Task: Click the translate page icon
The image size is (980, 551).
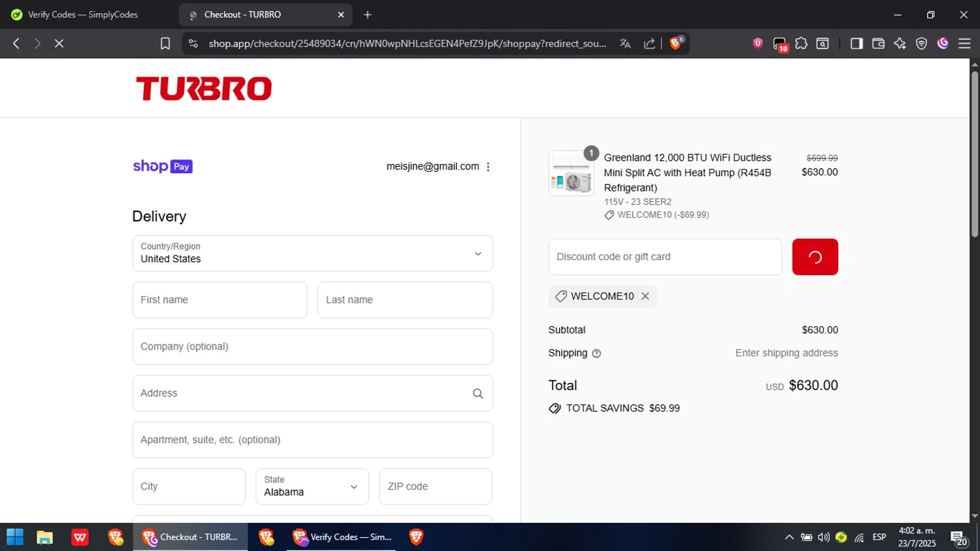Action: pyautogui.click(x=625, y=43)
